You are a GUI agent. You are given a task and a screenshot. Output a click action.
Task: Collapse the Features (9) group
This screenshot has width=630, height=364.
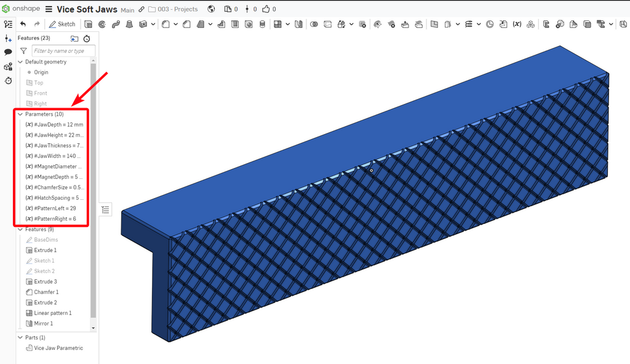(20, 229)
